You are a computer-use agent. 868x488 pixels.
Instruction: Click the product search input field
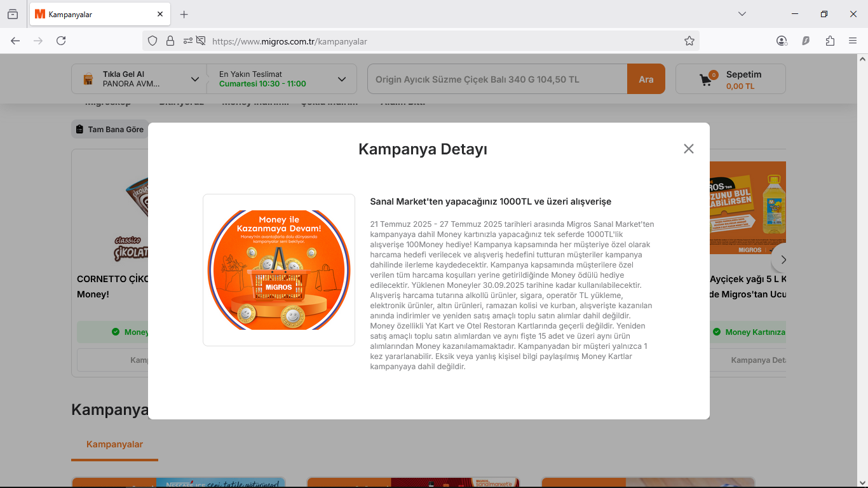point(498,79)
